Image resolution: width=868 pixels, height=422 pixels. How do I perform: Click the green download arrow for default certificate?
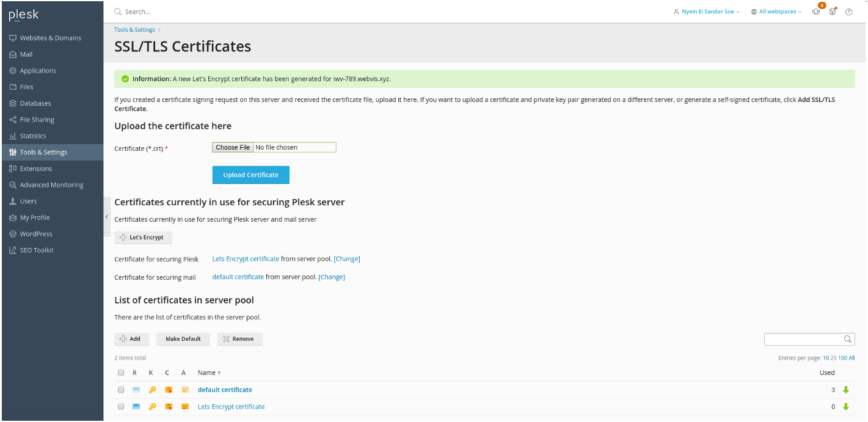[x=846, y=390]
